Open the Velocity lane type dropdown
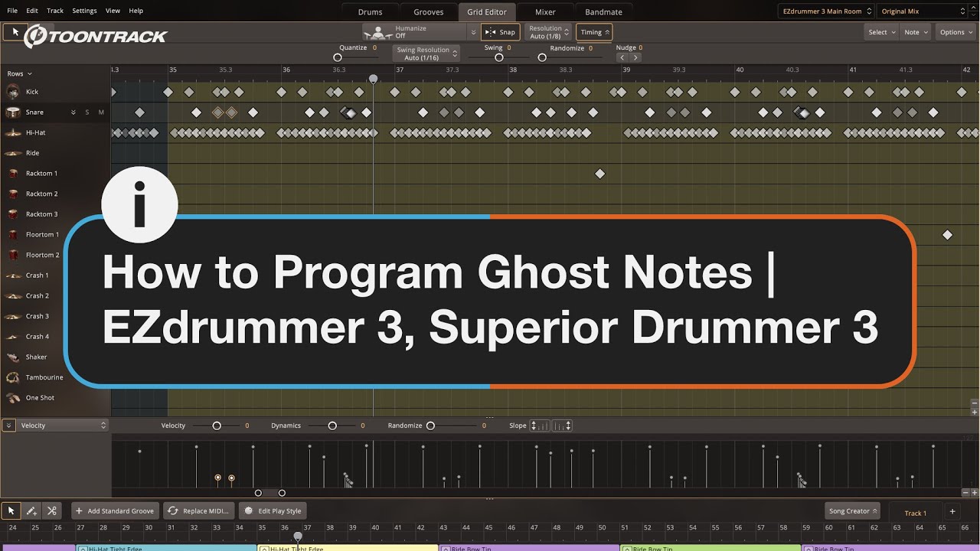The width and height of the screenshot is (980, 551). click(63, 425)
